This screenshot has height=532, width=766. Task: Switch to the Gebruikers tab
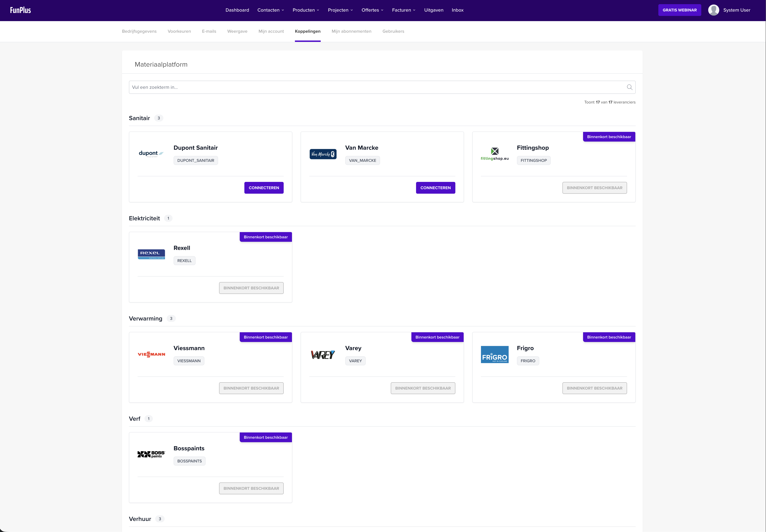coord(393,31)
